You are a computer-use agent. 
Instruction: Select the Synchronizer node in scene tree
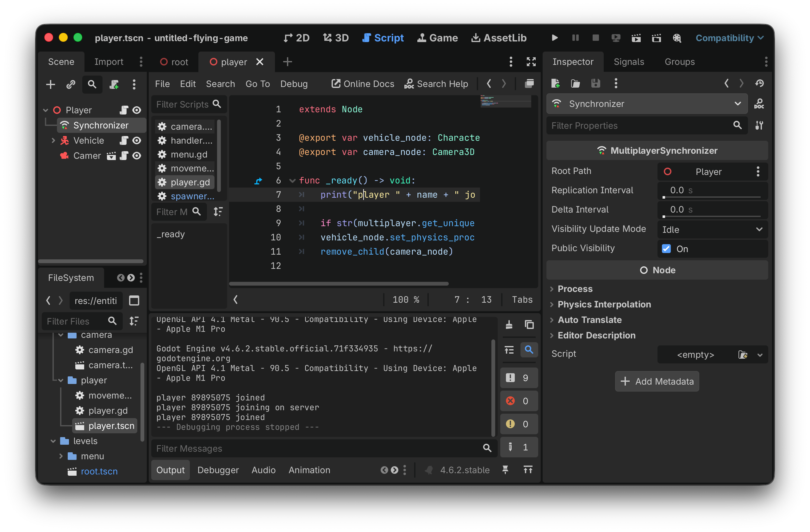coord(101,125)
